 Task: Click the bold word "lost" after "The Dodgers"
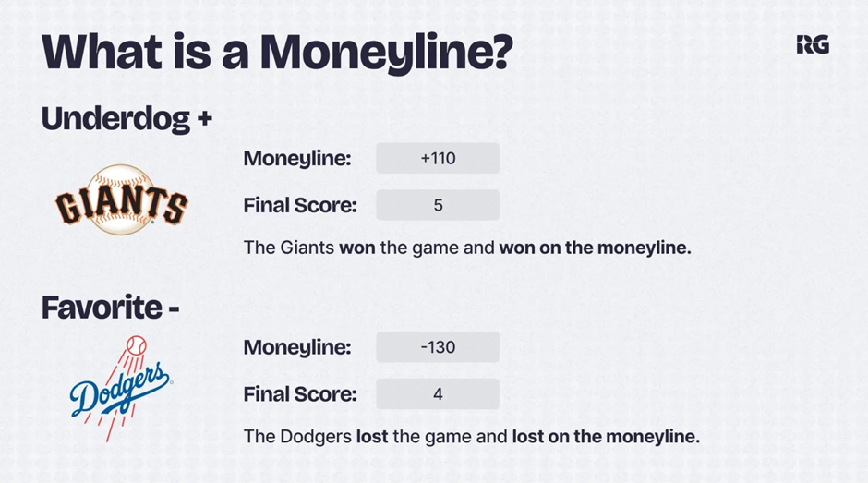tap(372, 436)
